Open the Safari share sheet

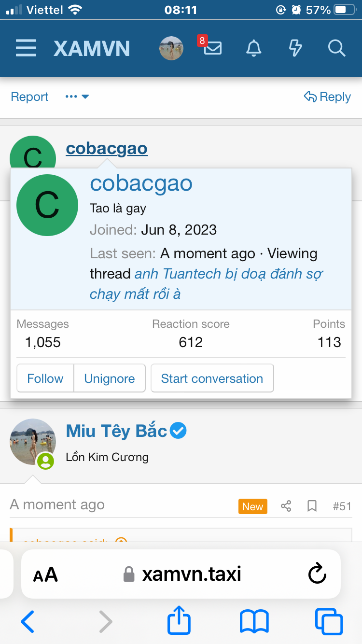[x=179, y=621]
